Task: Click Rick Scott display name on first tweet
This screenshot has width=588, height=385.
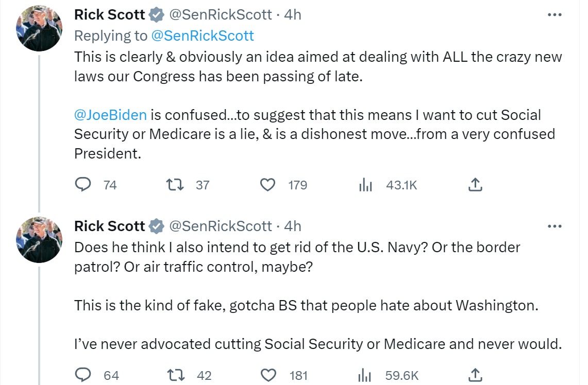Action: point(109,15)
